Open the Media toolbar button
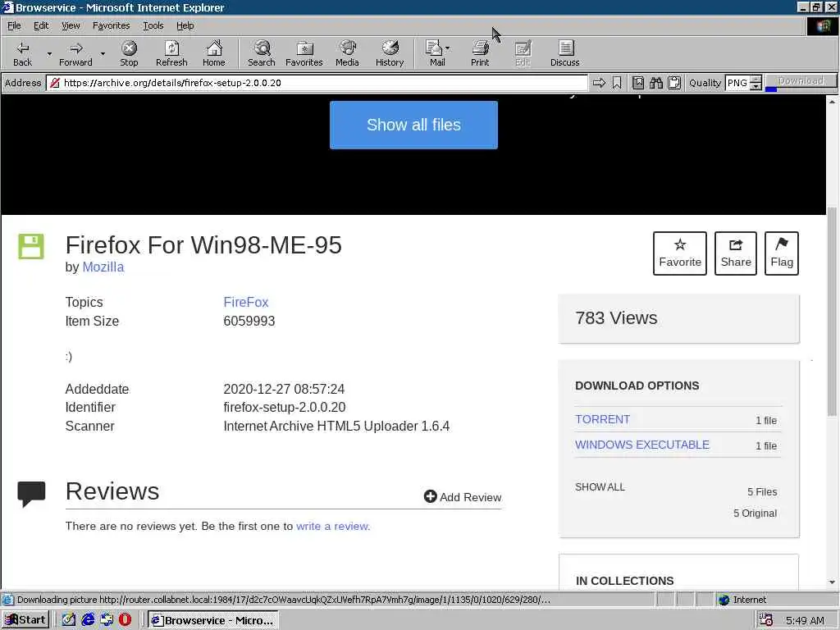840x630 pixels. point(347,53)
